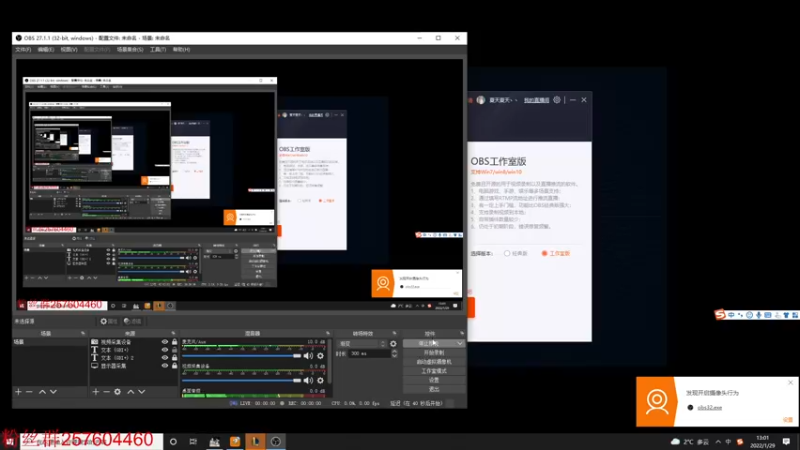Move scene up in the Scenes panel

coord(42,391)
